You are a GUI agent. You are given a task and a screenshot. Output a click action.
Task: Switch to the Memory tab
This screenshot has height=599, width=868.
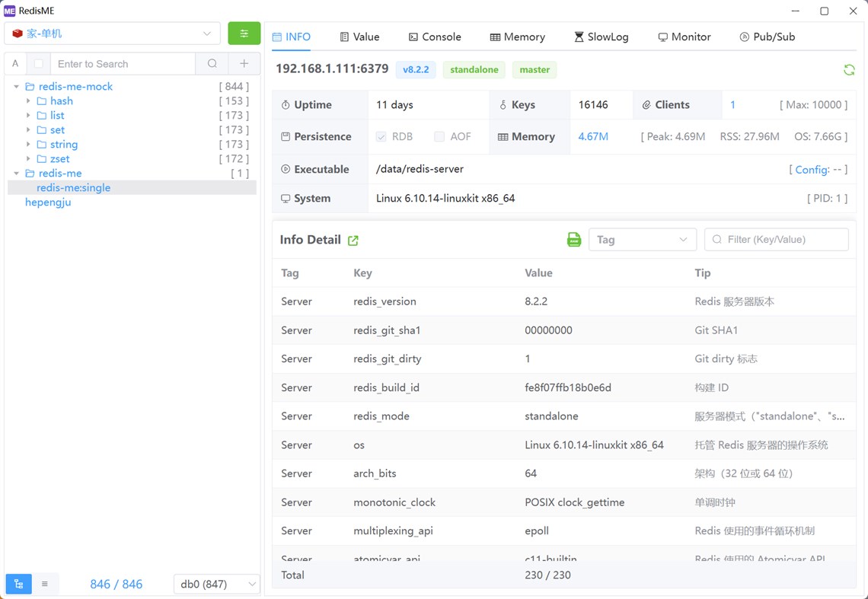tap(518, 37)
